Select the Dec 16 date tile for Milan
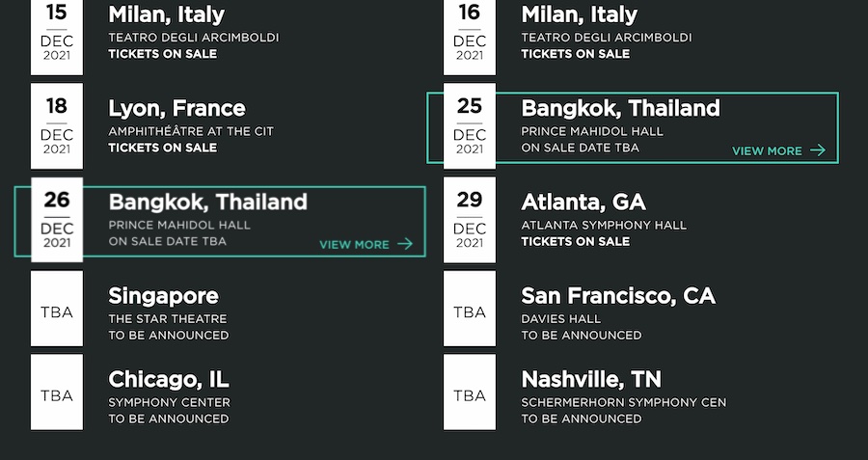868x460 pixels. pos(470,36)
